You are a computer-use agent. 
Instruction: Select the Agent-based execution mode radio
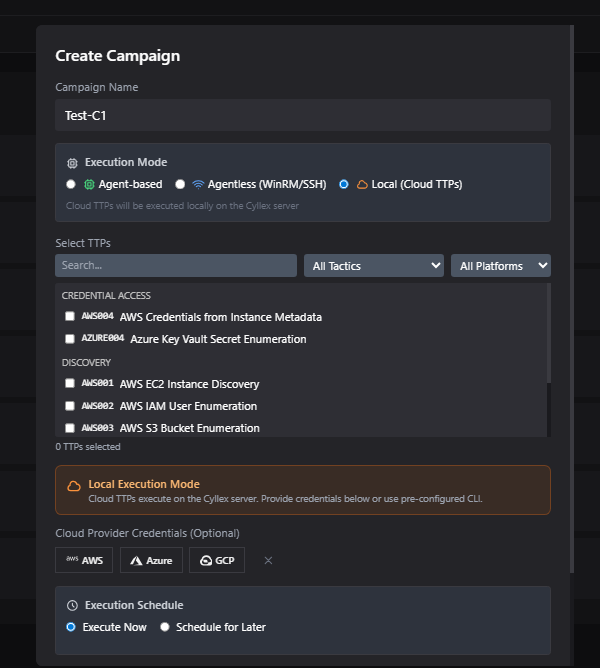71,184
